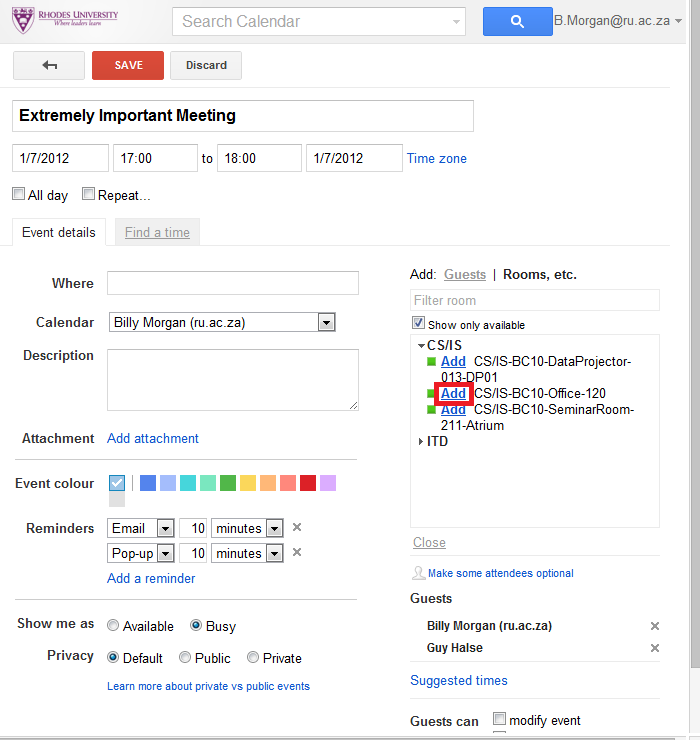Image resolution: width=700 pixels, height=740 pixels.
Task: Go back using the arrow button
Action: tap(49, 65)
